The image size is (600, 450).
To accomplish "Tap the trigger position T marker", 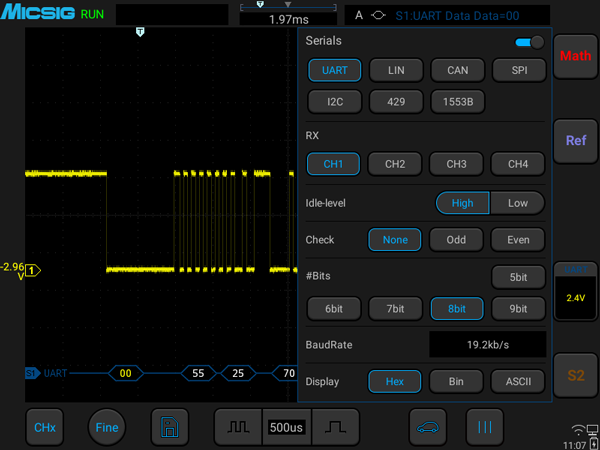I will (140, 32).
